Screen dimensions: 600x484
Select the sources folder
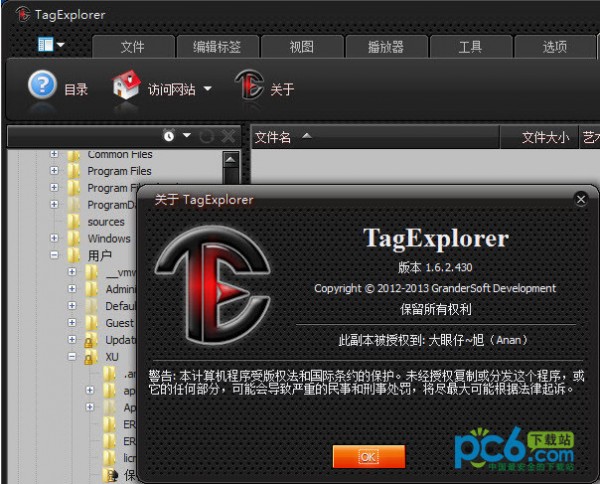[106, 222]
